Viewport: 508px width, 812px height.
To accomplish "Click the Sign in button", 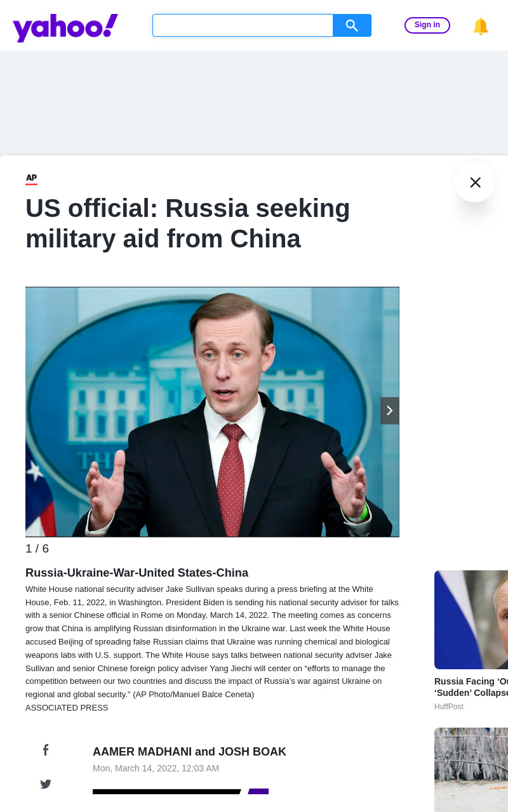I will tap(427, 25).
